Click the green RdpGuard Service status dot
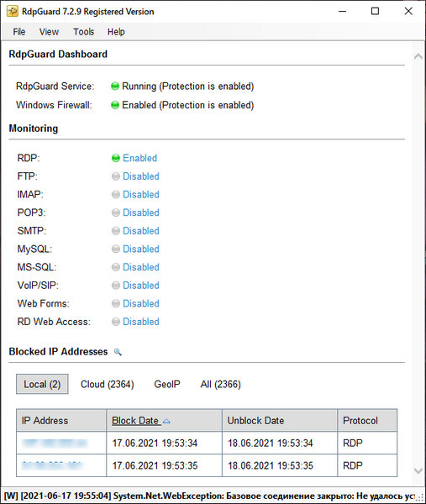The image size is (426, 504). coord(115,87)
